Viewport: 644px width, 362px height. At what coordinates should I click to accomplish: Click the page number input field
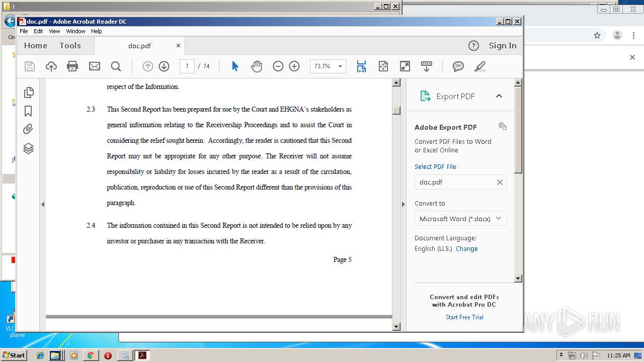[x=187, y=66]
